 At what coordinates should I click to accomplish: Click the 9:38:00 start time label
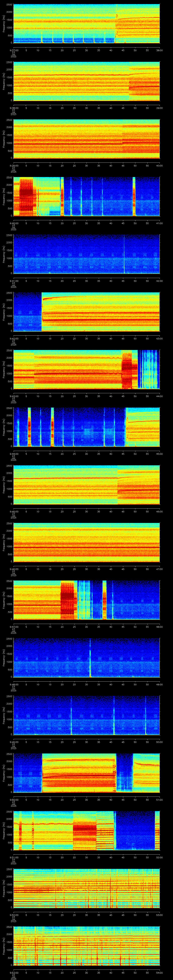pyautogui.click(x=14, y=108)
